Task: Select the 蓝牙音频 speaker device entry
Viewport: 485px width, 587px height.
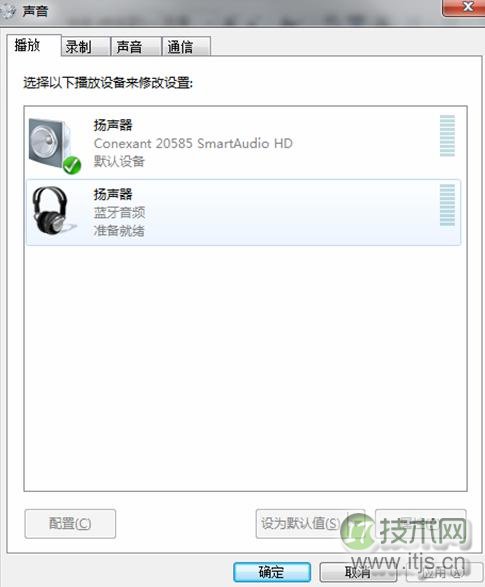Action: coord(243,212)
